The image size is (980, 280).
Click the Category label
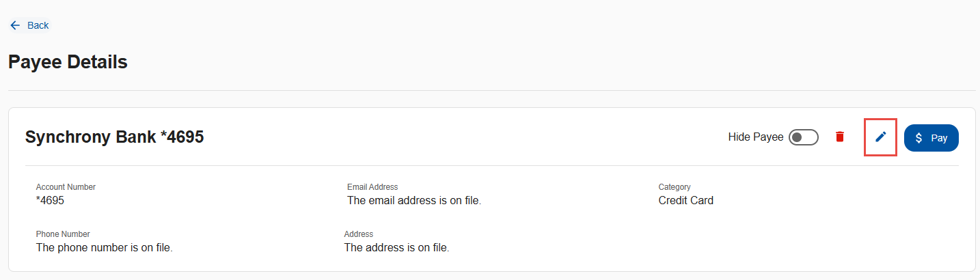tap(675, 187)
